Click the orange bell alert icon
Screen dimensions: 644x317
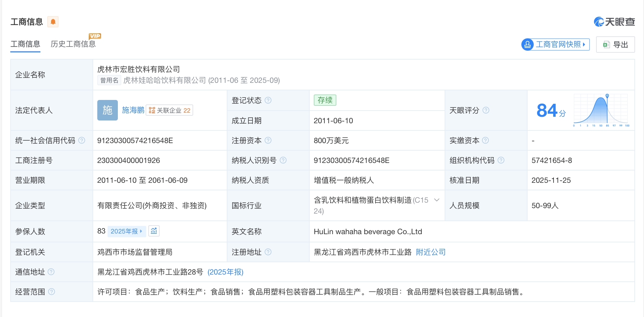53,22
